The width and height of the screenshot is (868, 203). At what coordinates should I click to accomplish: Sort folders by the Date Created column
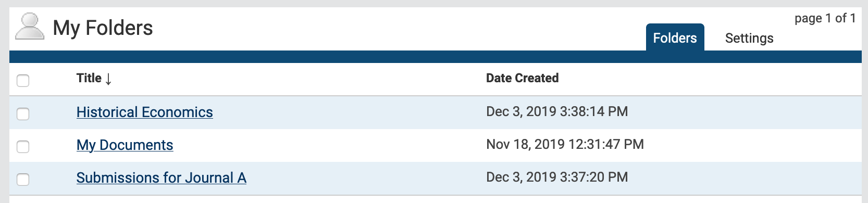pos(522,78)
